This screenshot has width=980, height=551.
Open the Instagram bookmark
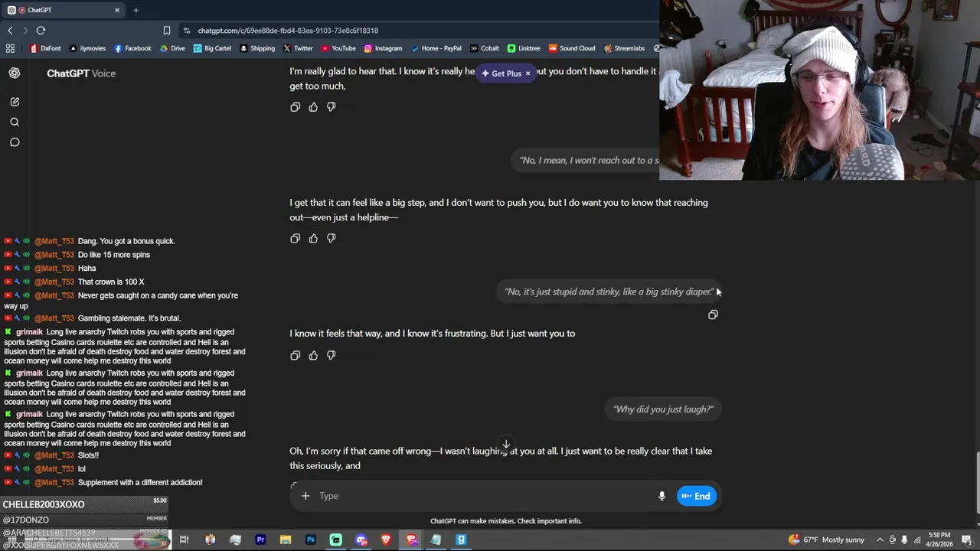pos(383,48)
